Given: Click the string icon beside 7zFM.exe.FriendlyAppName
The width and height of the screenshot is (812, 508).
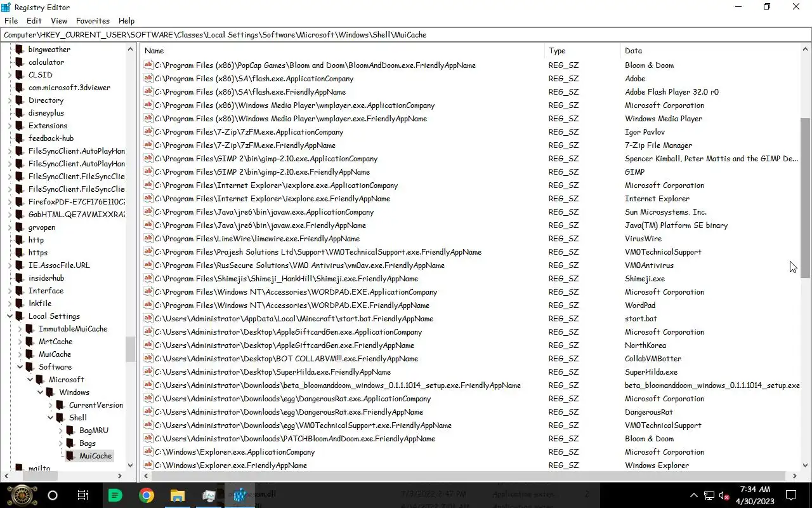Looking at the screenshot, I should tap(148, 145).
